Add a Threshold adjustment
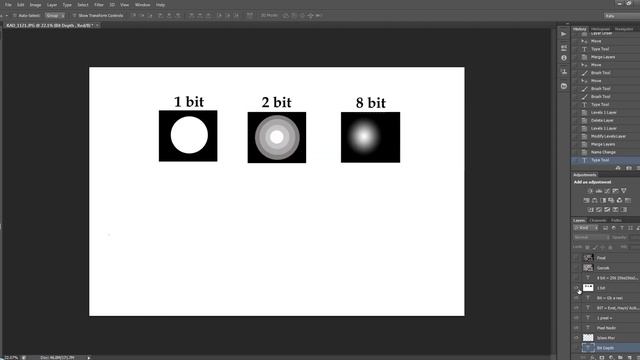The image size is (640, 360). tap(607, 210)
